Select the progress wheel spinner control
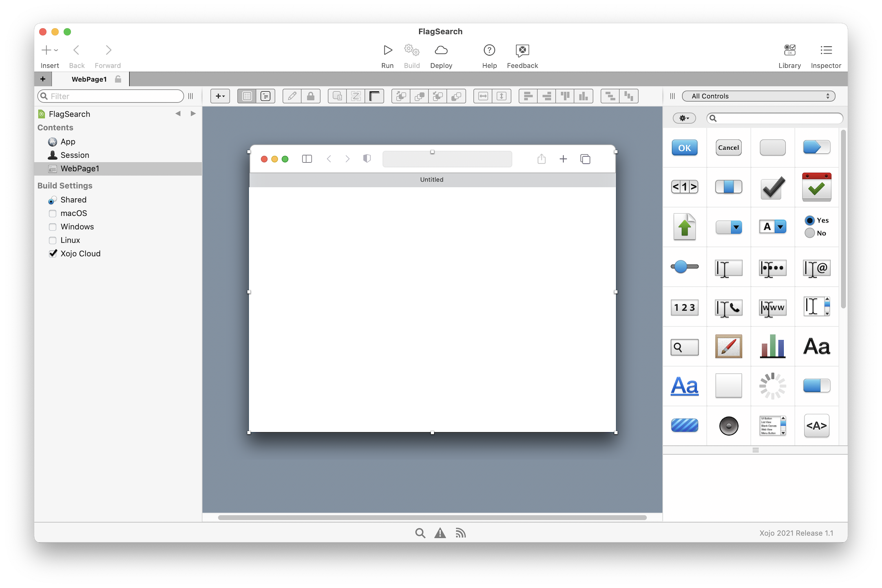The image size is (882, 588). (x=772, y=386)
